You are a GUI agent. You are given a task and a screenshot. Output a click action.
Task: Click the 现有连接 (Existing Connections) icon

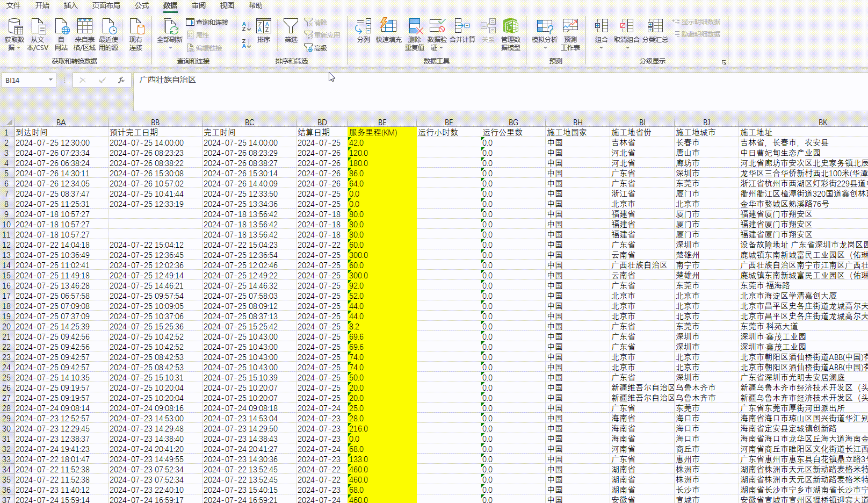click(x=136, y=34)
